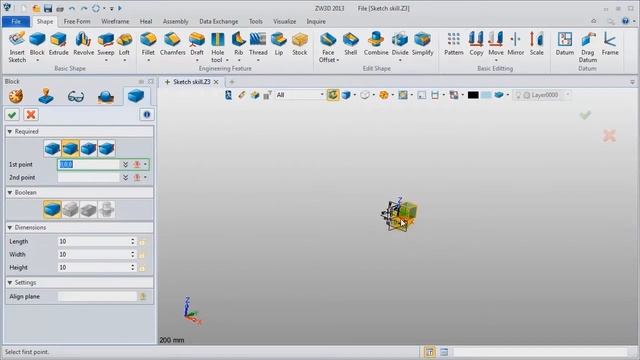Choose the Move tool
This screenshot has width=640, height=360.
click(496, 43)
